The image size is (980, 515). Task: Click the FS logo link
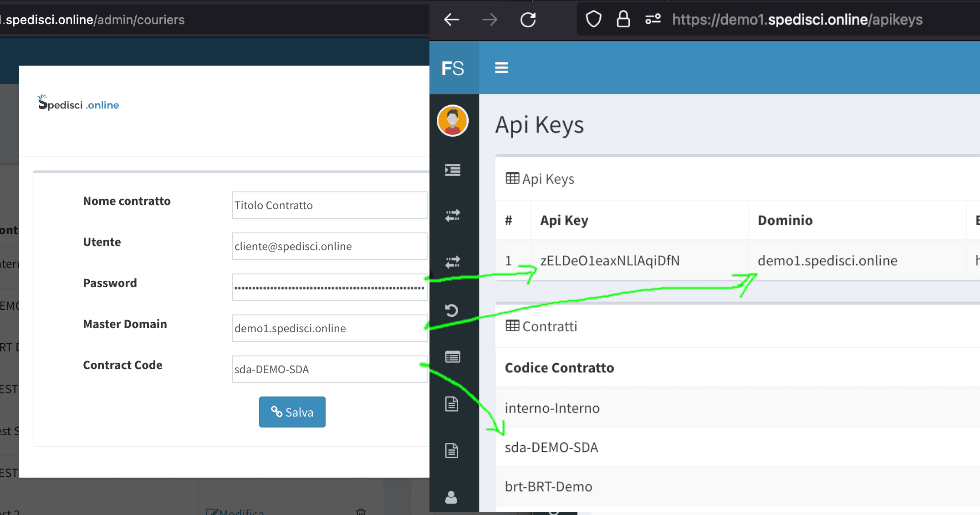453,68
